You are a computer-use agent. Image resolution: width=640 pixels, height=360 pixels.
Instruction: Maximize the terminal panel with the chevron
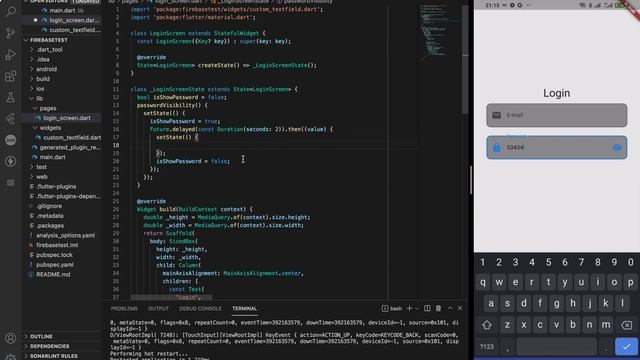click(450, 308)
